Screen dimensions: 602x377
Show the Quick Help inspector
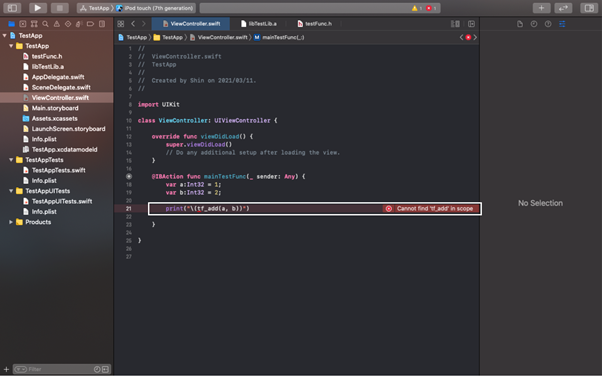pos(548,24)
